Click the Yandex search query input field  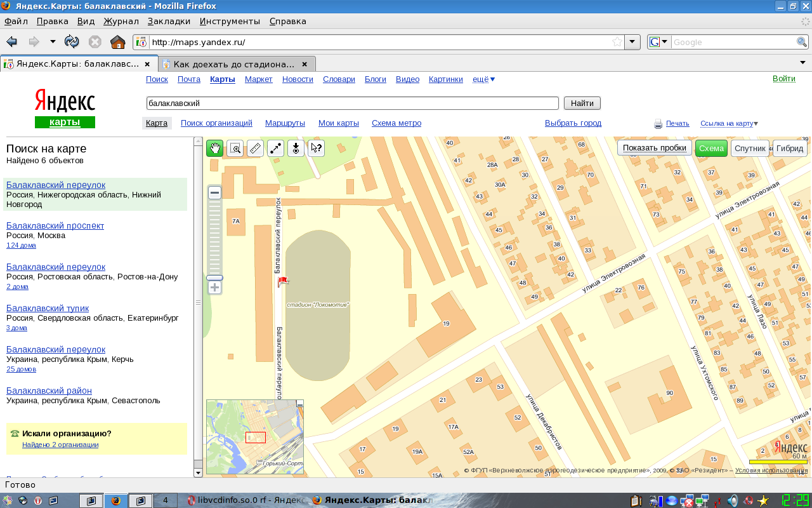(352, 103)
